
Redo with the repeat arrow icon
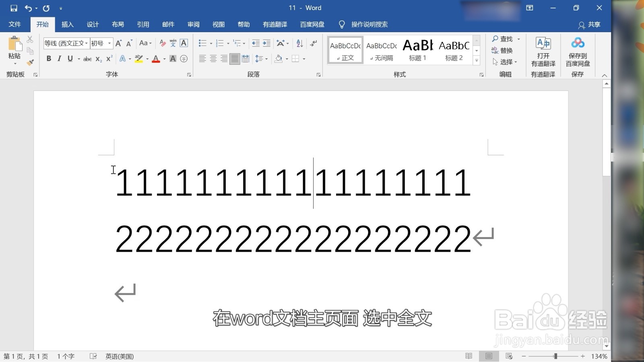click(x=46, y=8)
